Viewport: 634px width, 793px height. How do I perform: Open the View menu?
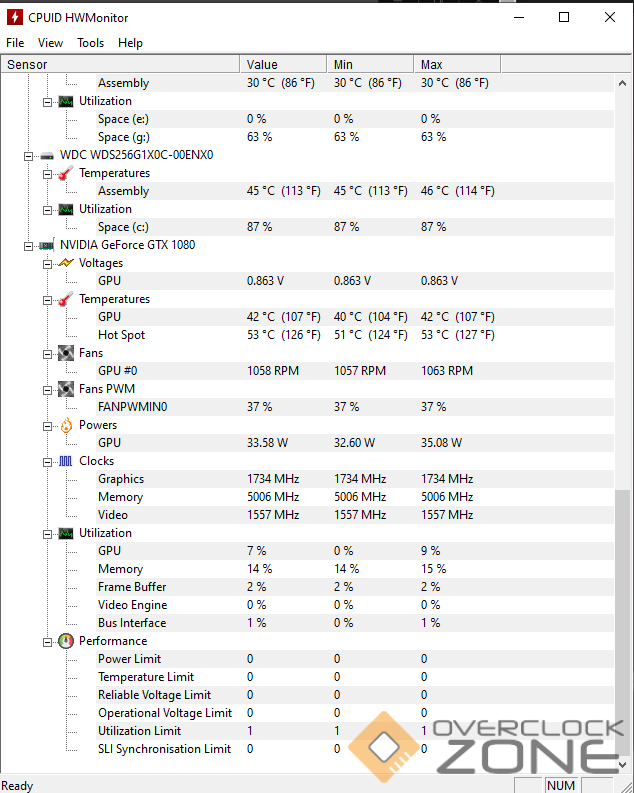(50, 43)
